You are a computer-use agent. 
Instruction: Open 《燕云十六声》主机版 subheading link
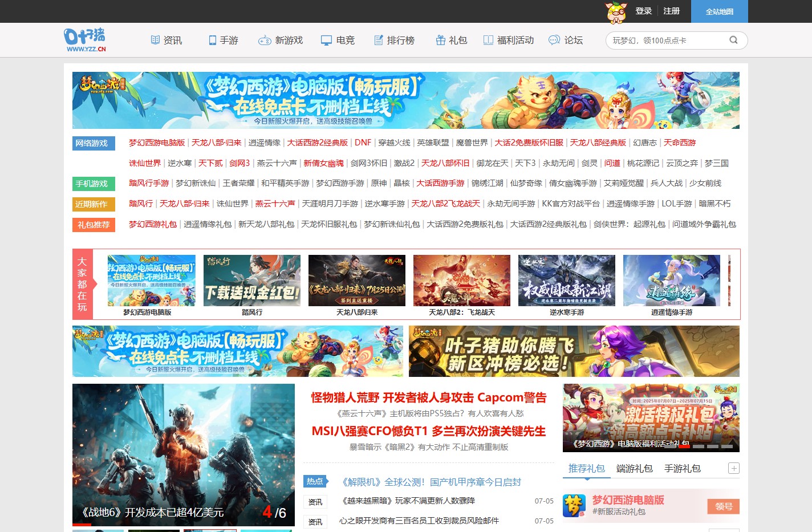[x=429, y=413]
